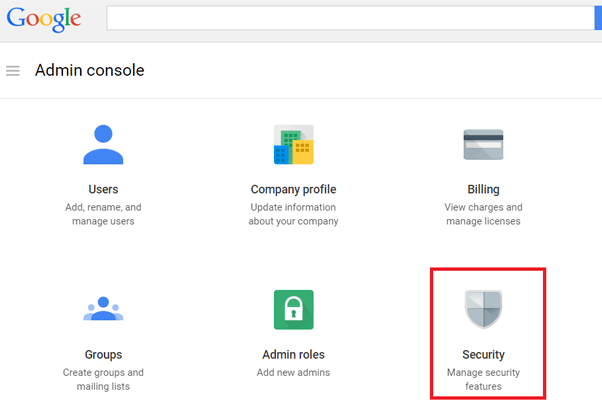Open the Billing credit card icon

tap(483, 144)
